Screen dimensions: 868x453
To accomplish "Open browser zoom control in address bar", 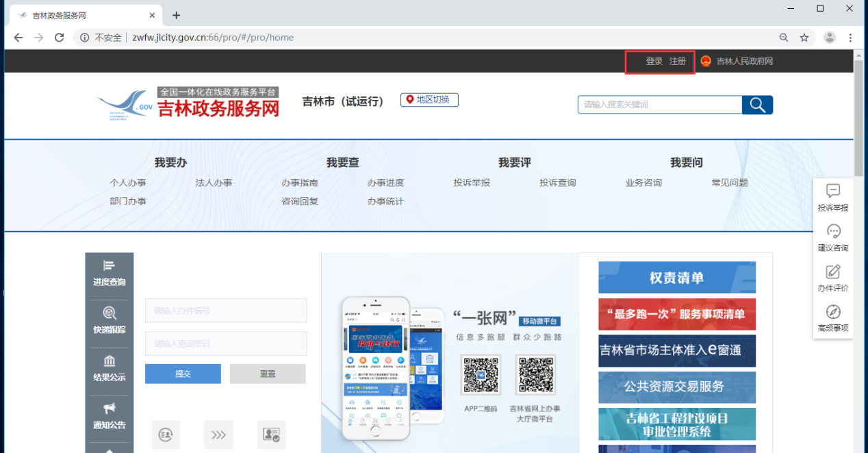I will pyautogui.click(x=784, y=38).
